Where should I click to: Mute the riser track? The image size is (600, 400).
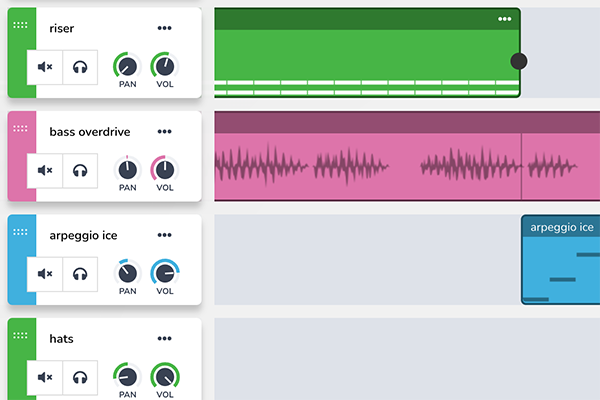click(45, 67)
